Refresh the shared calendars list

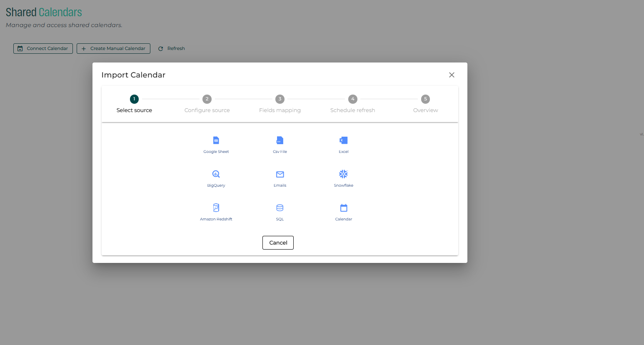point(172,49)
